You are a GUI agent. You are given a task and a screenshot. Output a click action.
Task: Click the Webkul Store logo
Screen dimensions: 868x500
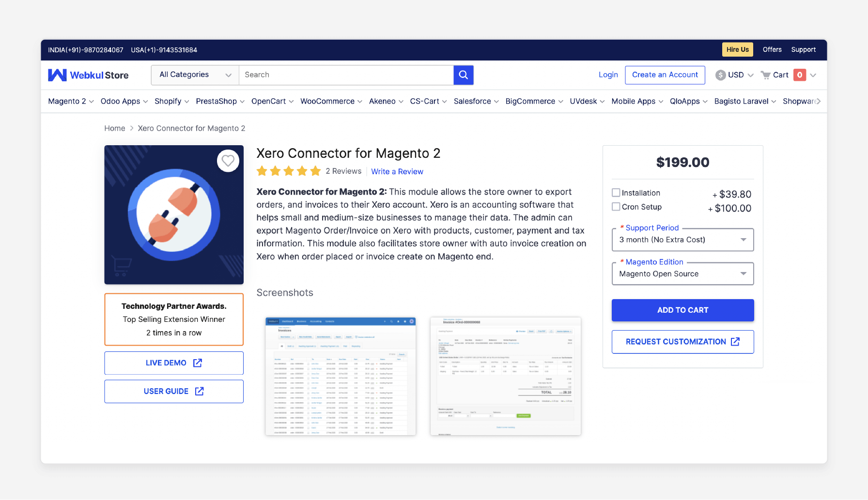click(x=88, y=75)
